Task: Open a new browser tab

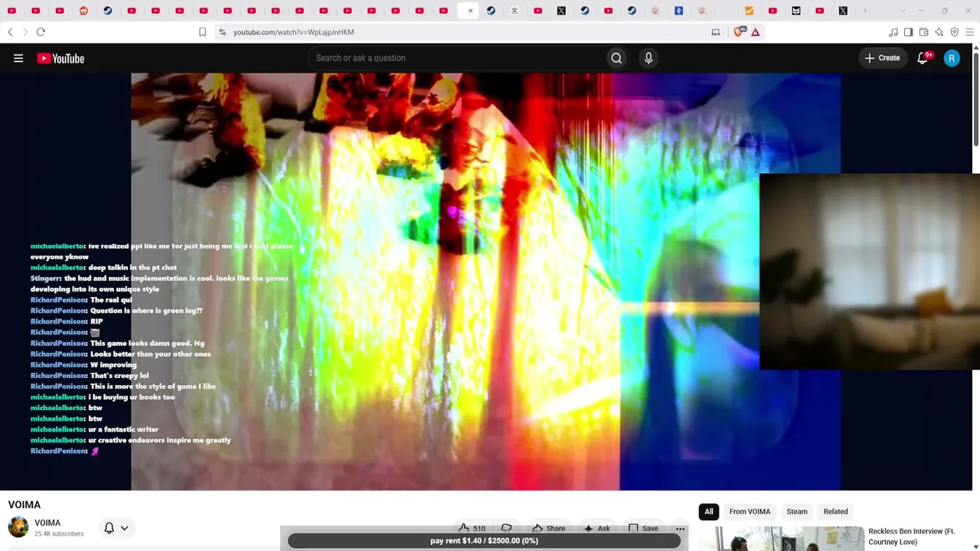Action: click(865, 11)
